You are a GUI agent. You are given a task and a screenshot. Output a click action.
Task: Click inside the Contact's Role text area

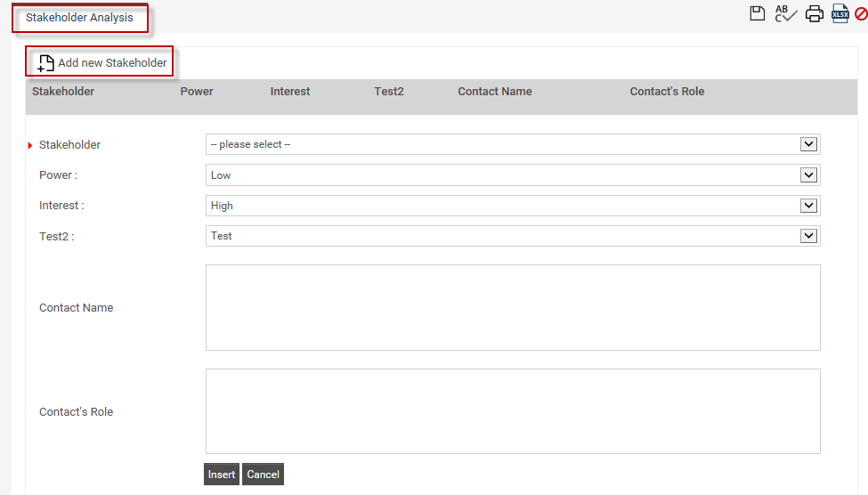click(513, 411)
